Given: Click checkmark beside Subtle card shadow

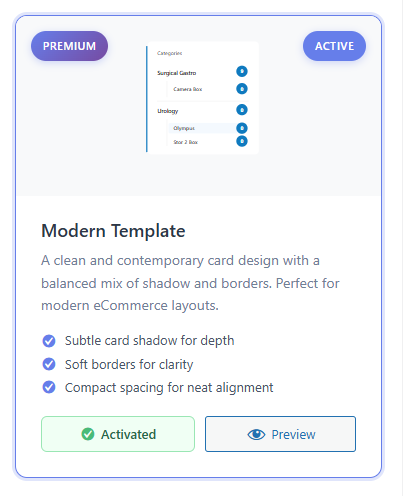Looking at the screenshot, I should (x=49, y=341).
